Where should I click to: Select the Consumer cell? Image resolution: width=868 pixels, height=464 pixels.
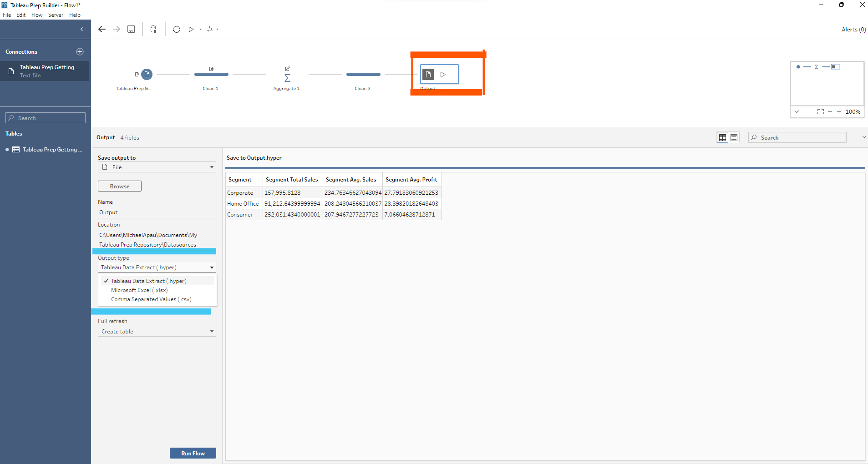(244, 215)
